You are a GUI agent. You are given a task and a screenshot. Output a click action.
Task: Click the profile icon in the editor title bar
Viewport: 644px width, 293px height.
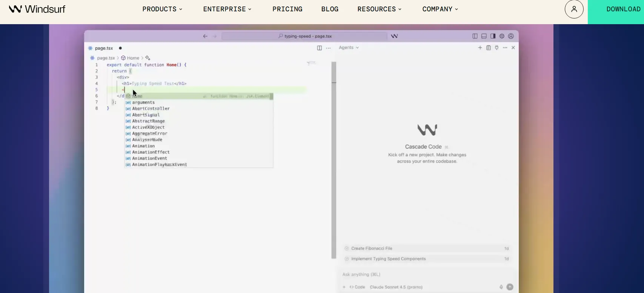coord(511,36)
